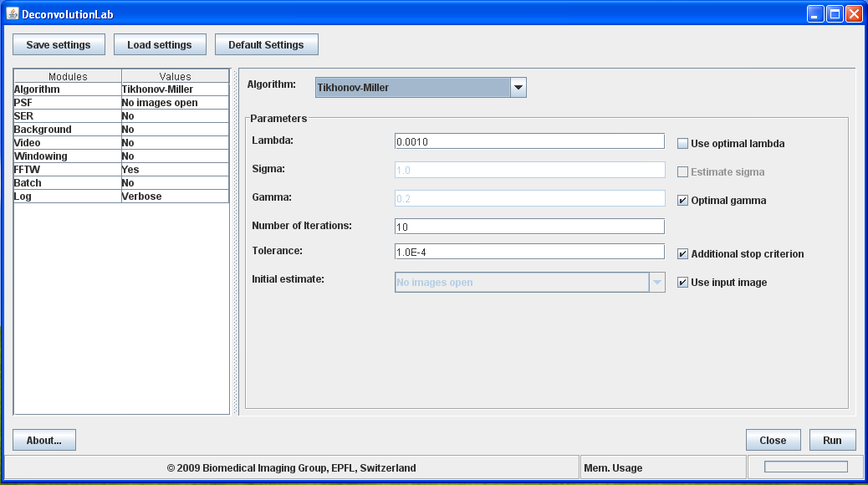Disable the Use input image checkbox
Screen dimensions: 868x485
[x=683, y=283]
